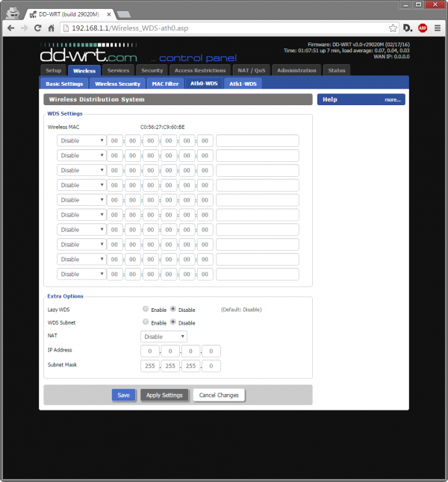The width and height of the screenshot is (448, 482).
Task: Open the NAT Disable dropdown
Action: coord(164,337)
